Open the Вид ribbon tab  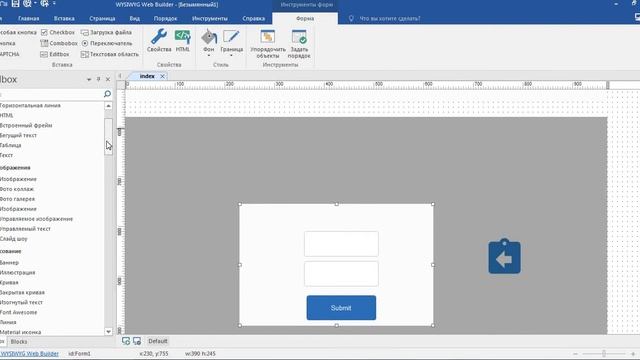click(x=135, y=18)
